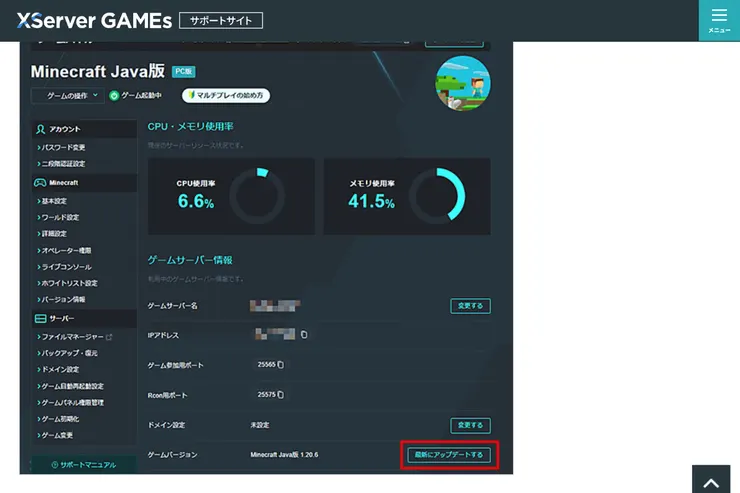The height and width of the screenshot is (493, 740).
Task: Open ゲーム初期化 in the sidebar
Action: [x=58, y=419]
